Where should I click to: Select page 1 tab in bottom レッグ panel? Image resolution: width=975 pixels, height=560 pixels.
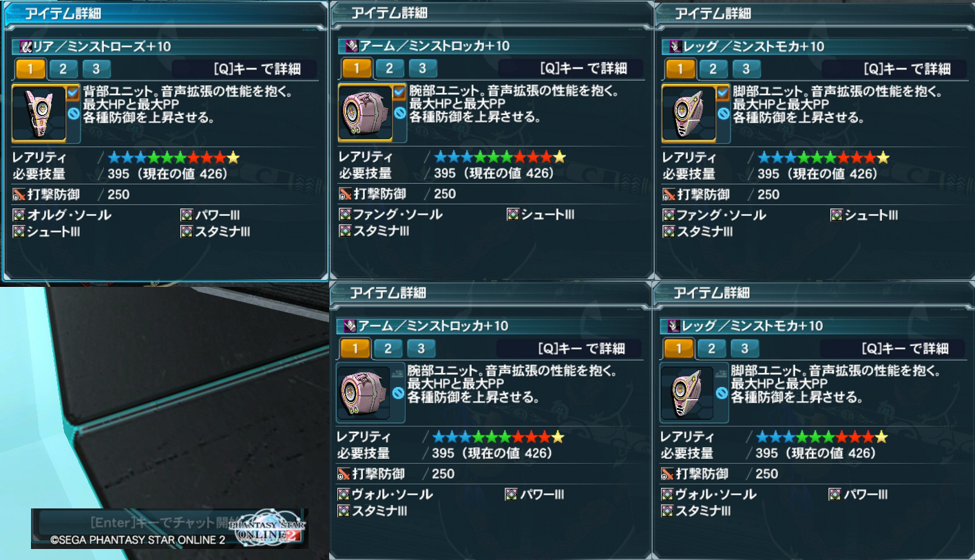click(678, 348)
